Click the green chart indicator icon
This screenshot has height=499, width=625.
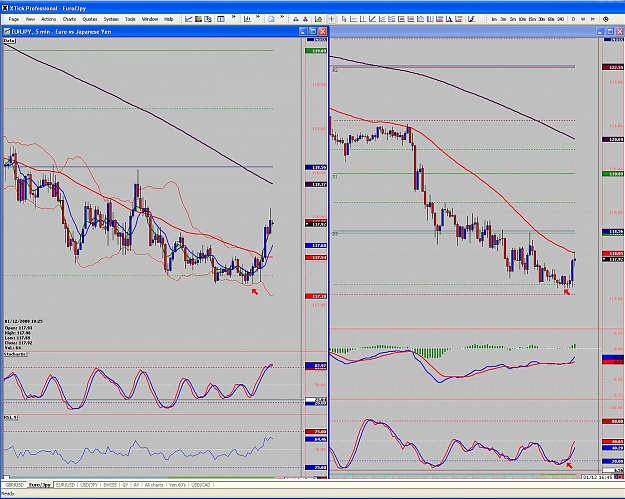318,19
